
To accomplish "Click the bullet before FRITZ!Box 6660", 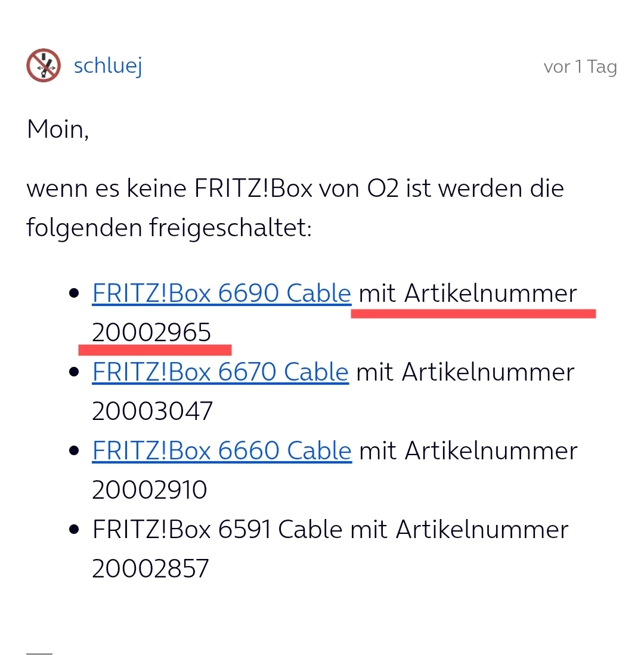I will pos(75,451).
